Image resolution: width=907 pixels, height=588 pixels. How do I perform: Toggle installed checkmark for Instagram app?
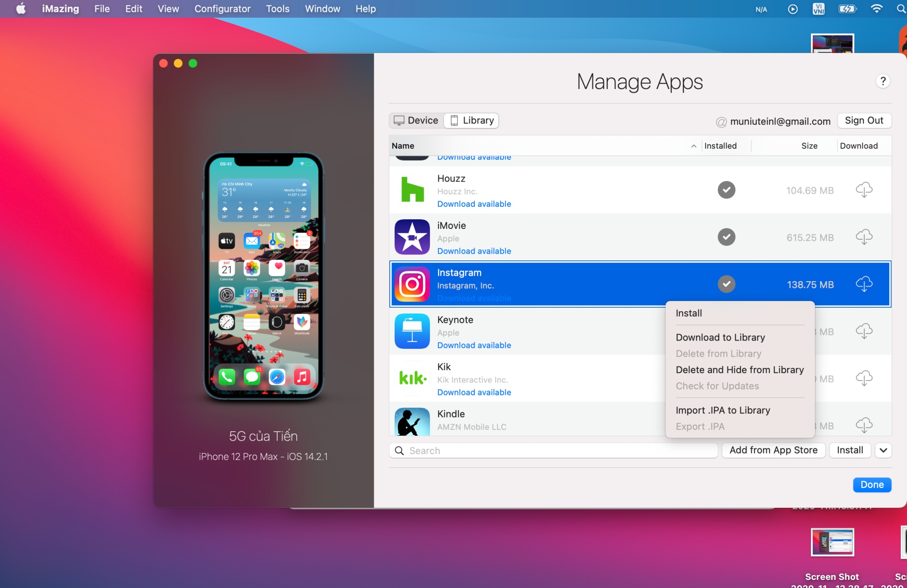pyautogui.click(x=726, y=283)
